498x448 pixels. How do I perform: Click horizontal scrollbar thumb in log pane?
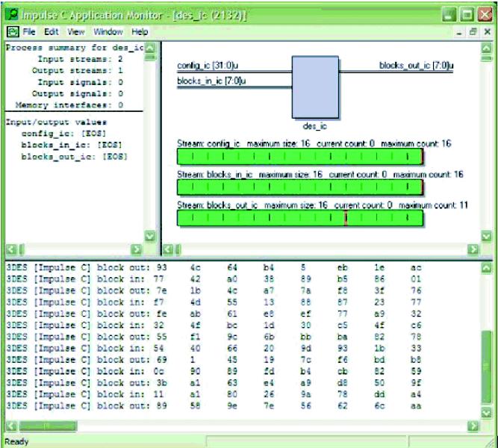[45, 426]
